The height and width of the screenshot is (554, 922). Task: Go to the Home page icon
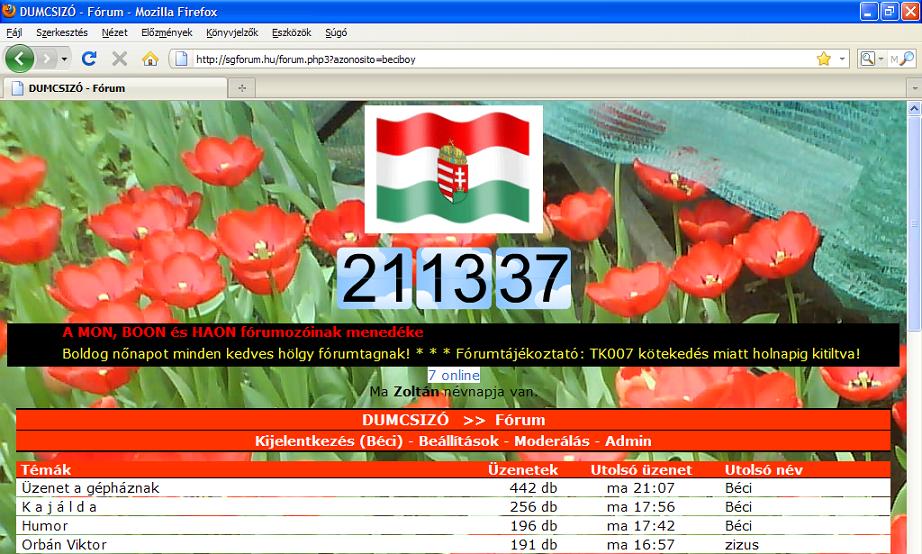pyautogui.click(x=150, y=59)
